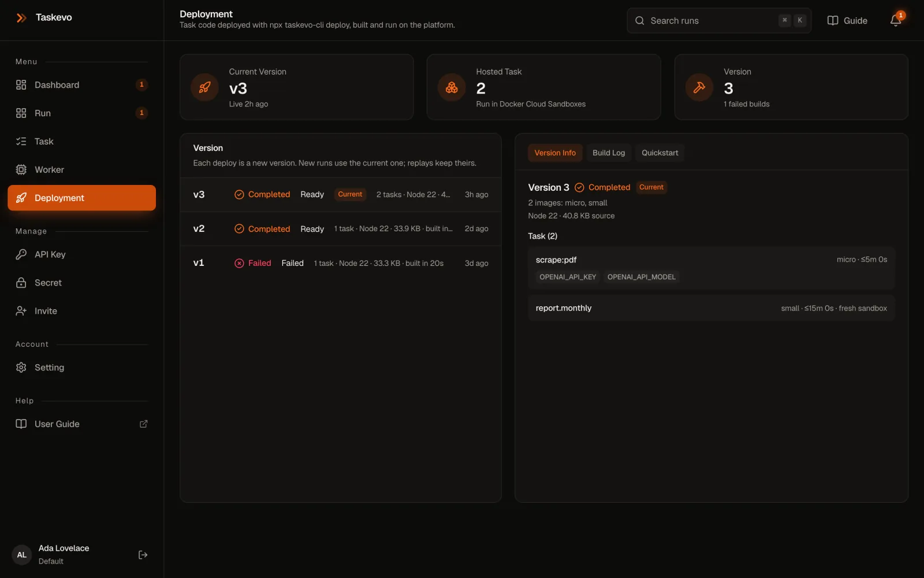Screen dimensions: 924x578
Task: Select the v2 version row
Action: 341,229
